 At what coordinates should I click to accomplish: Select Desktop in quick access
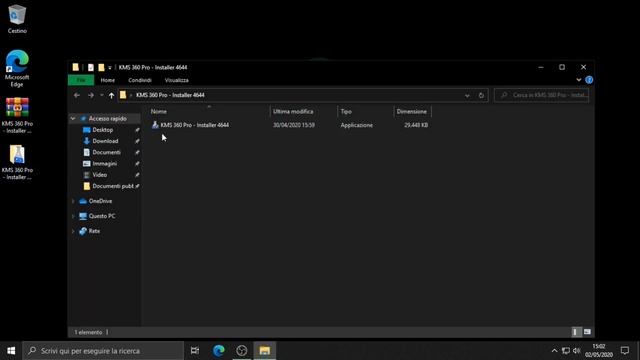pyautogui.click(x=102, y=130)
